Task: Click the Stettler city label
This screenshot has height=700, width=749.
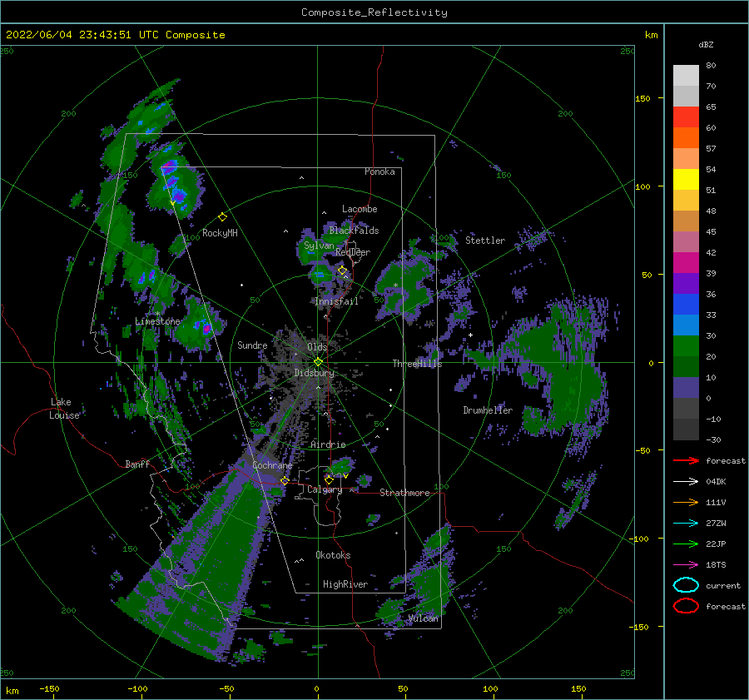Action: point(485,241)
